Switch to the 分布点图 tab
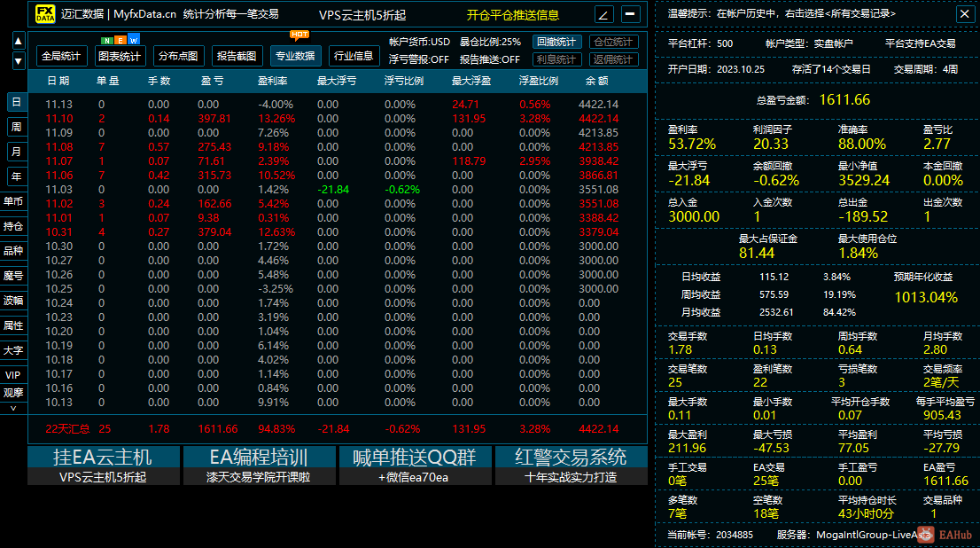980x548 pixels. coord(178,56)
